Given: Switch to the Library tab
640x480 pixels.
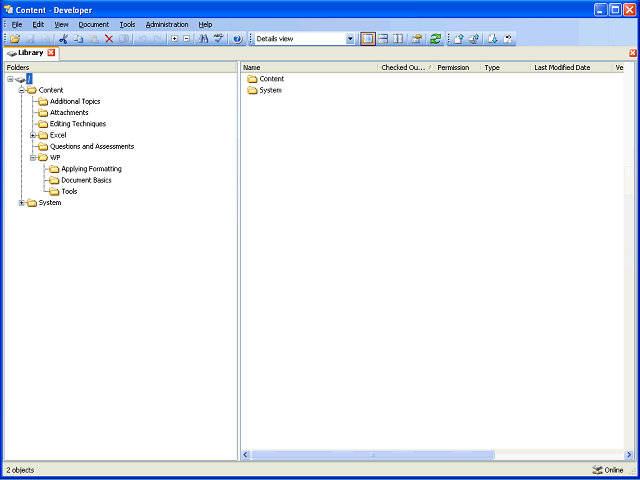Looking at the screenshot, I should click(31, 53).
